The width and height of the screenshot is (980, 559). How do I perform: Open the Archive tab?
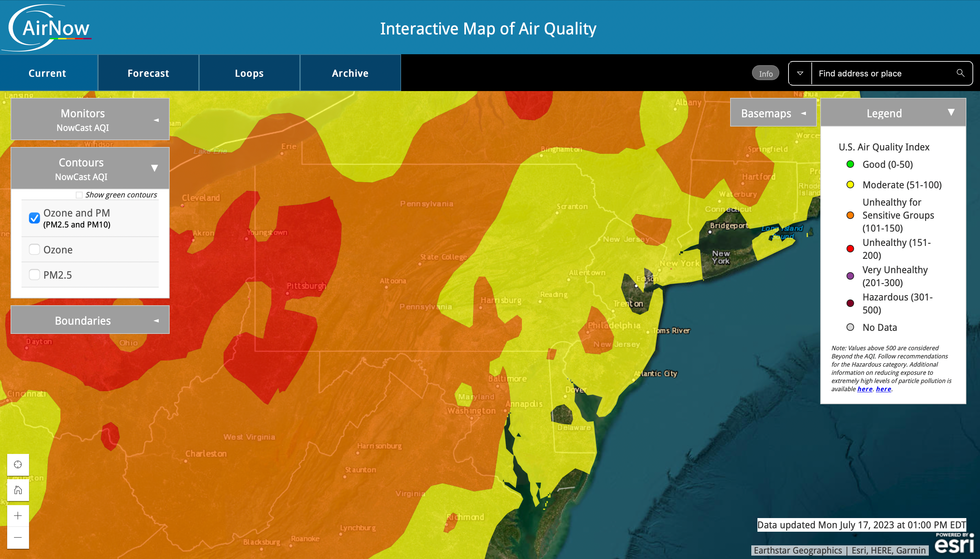350,73
